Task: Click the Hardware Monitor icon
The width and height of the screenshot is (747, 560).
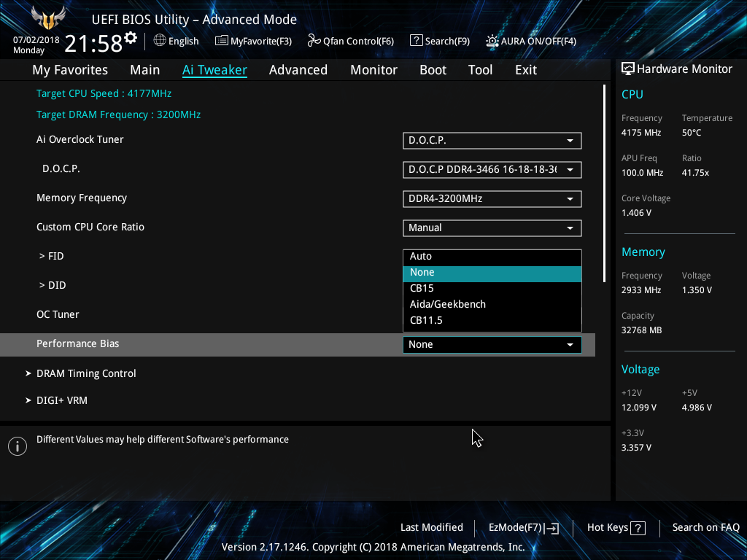Action: (x=628, y=69)
